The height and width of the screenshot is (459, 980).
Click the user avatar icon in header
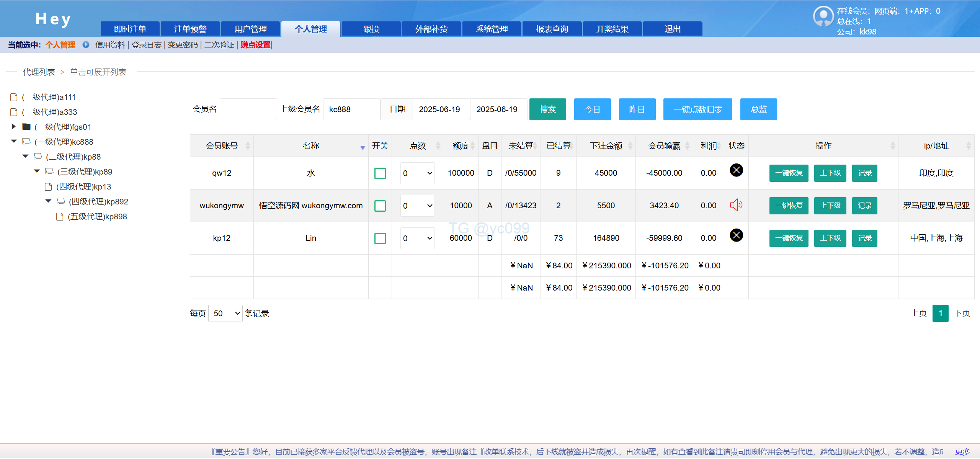[x=823, y=16]
